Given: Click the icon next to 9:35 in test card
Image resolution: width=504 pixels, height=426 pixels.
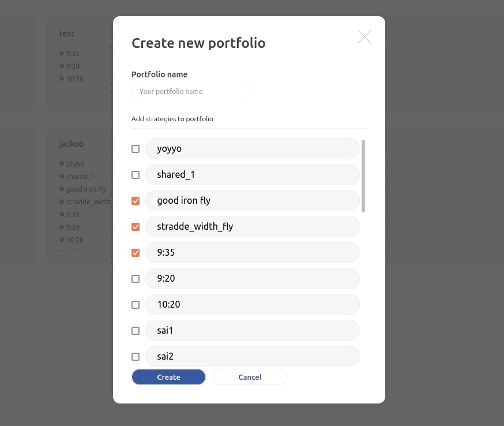Looking at the screenshot, I should pyautogui.click(x=61, y=53).
